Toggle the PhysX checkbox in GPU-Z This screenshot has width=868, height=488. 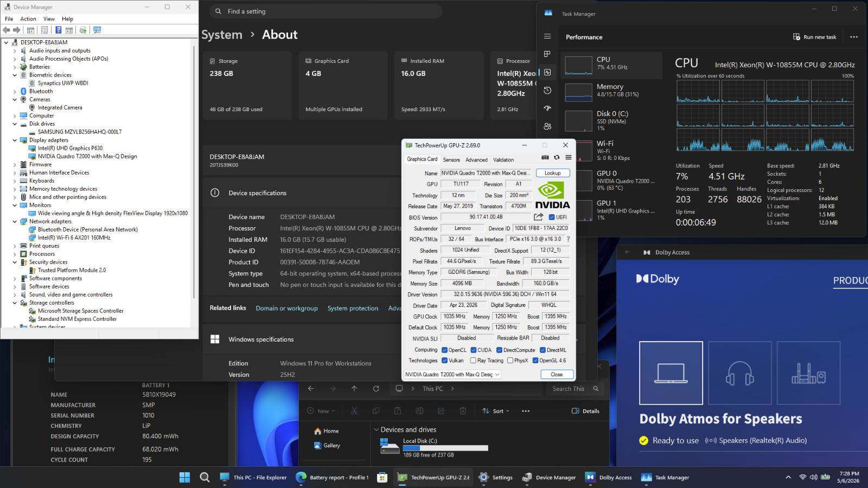[510, 361]
